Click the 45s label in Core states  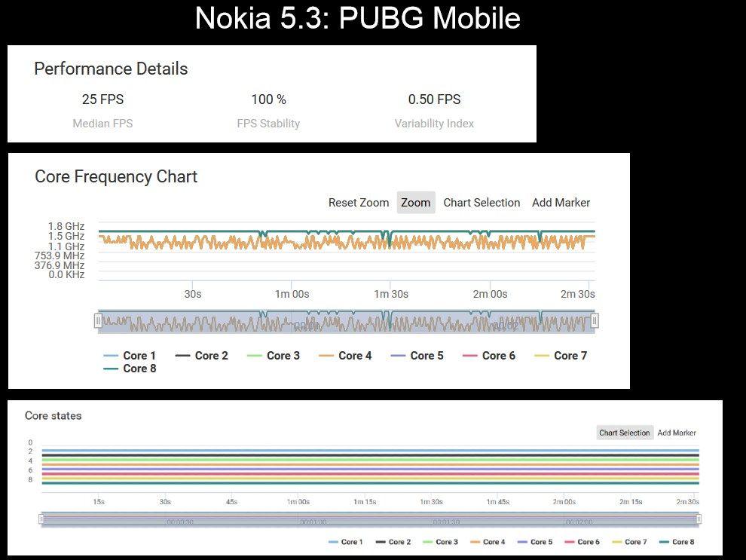tap(231, 502)
